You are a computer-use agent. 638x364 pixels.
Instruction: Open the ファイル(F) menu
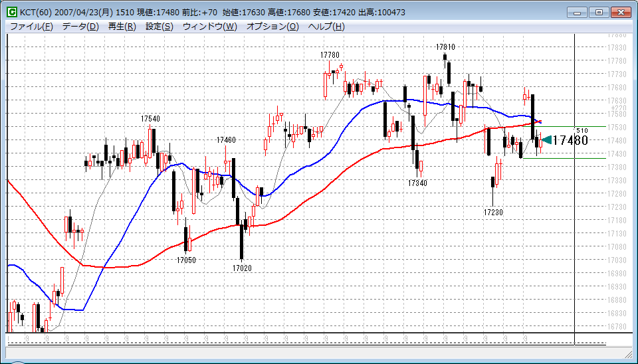(32, 27)
